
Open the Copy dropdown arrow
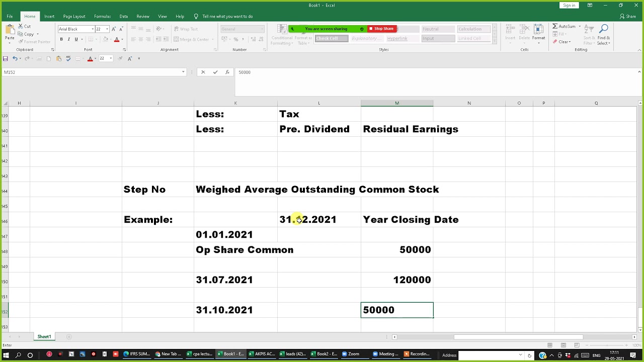coord(37,34)
